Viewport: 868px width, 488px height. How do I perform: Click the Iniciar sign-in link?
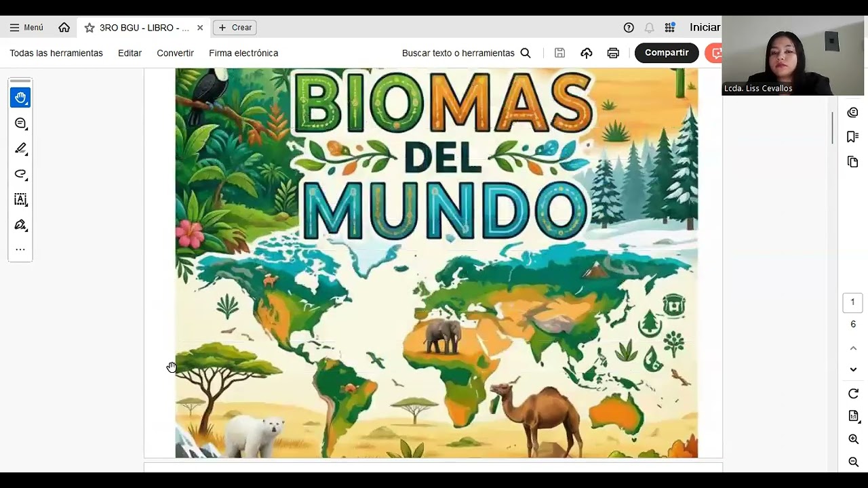point(705,28)
